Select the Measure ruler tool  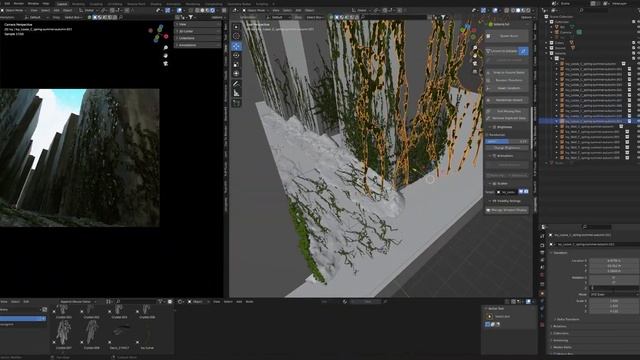tap(236, 93)
